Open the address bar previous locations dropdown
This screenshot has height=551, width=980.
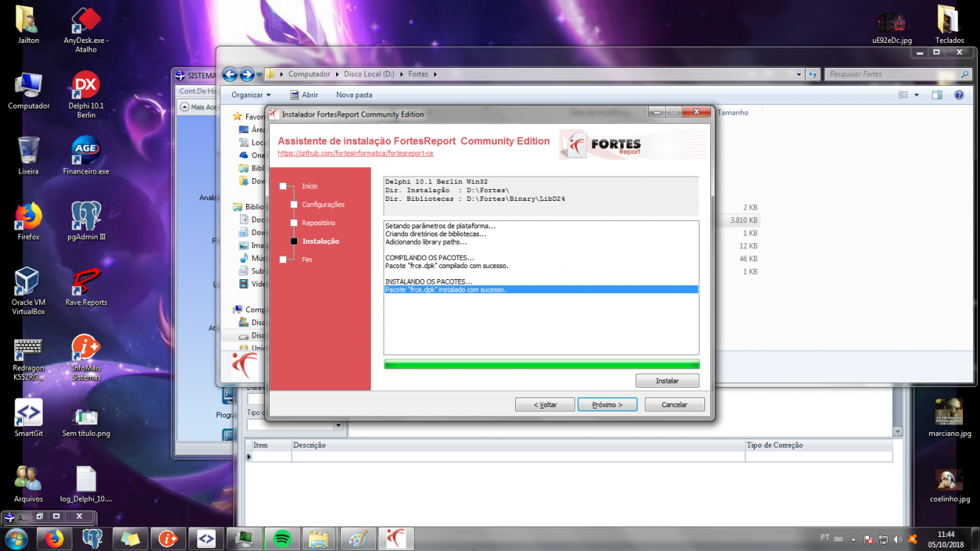pos(799,74)
